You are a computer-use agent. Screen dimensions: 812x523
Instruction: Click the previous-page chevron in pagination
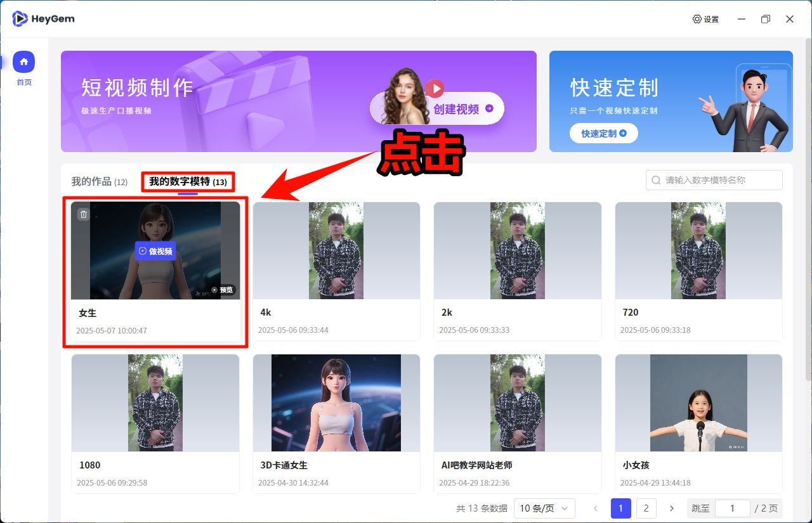(596, 508)
